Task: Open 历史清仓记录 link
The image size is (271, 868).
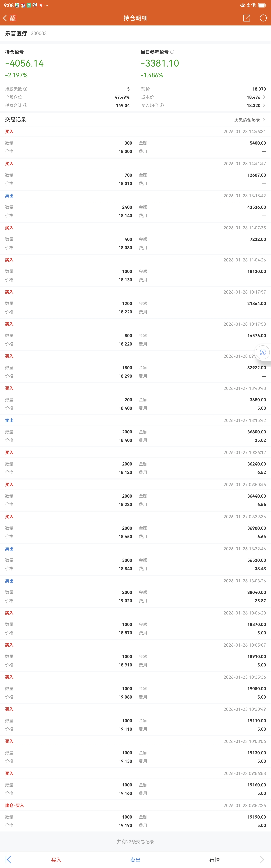Action: point(249,120)
